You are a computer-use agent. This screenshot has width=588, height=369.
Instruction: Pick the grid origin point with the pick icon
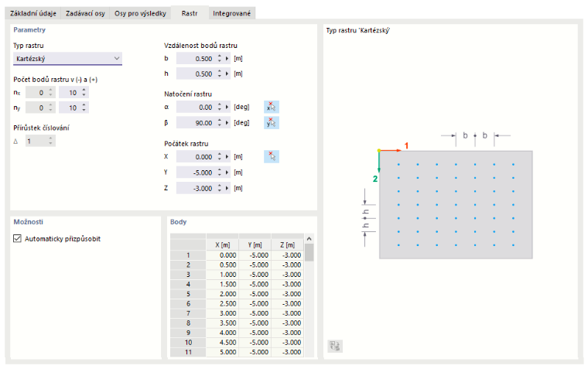tap(271, 156)
